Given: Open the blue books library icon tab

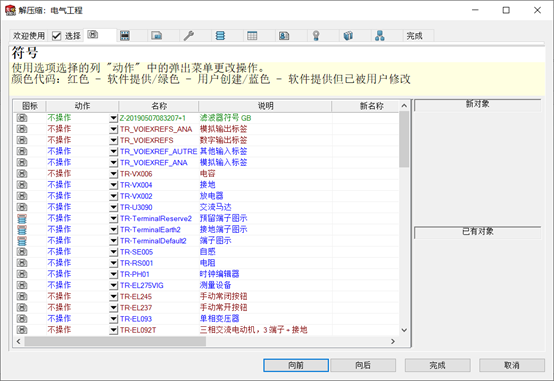Looking at the screenshot, I should 348,35.
